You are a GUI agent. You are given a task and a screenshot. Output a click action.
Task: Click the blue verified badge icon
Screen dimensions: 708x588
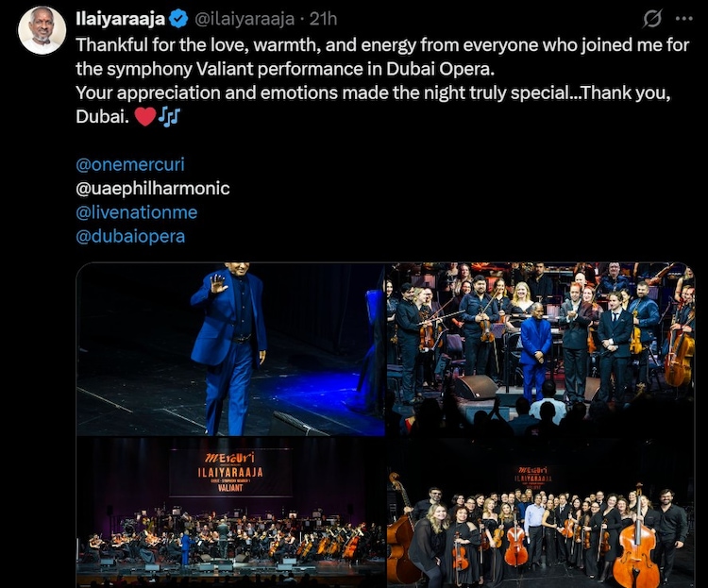click(178, 19)
